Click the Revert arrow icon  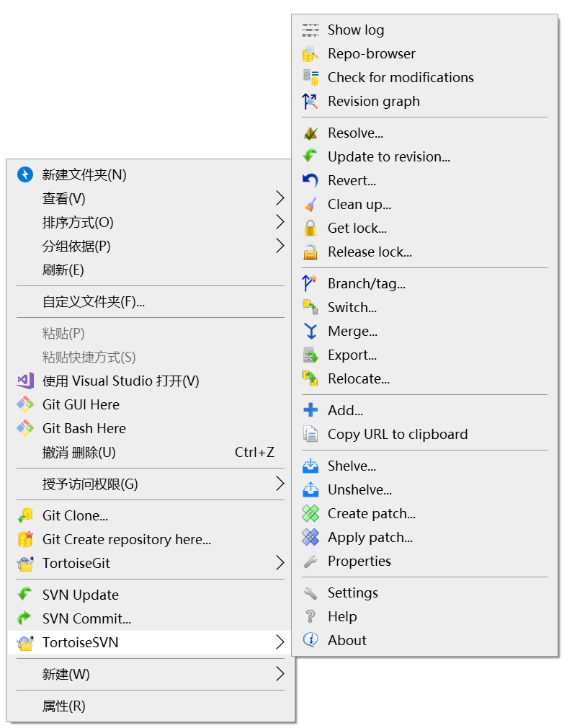click(310, 180)
